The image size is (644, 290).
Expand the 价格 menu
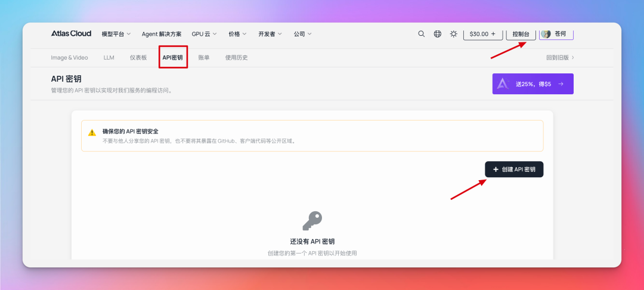click(x=237, y=34)
